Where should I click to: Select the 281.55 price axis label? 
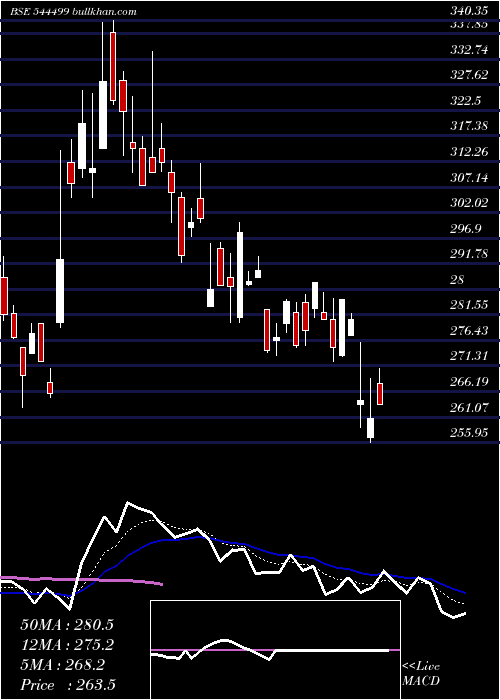click(x=469, y=305)
